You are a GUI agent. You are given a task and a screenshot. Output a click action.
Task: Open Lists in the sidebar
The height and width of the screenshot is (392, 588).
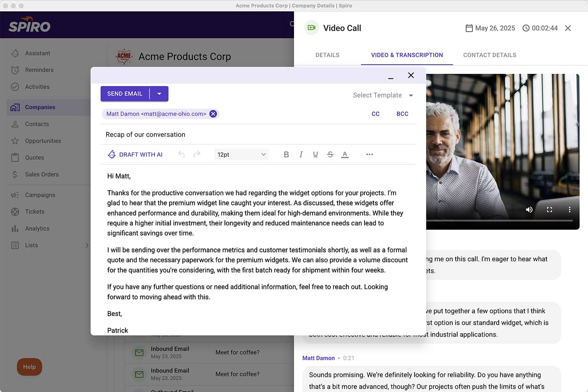31,245
